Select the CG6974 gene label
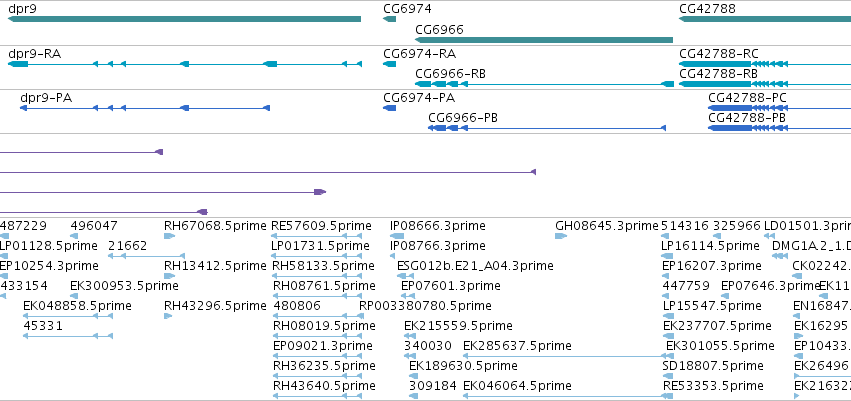Viewport: 851px width, 401px height. (407, 9)
